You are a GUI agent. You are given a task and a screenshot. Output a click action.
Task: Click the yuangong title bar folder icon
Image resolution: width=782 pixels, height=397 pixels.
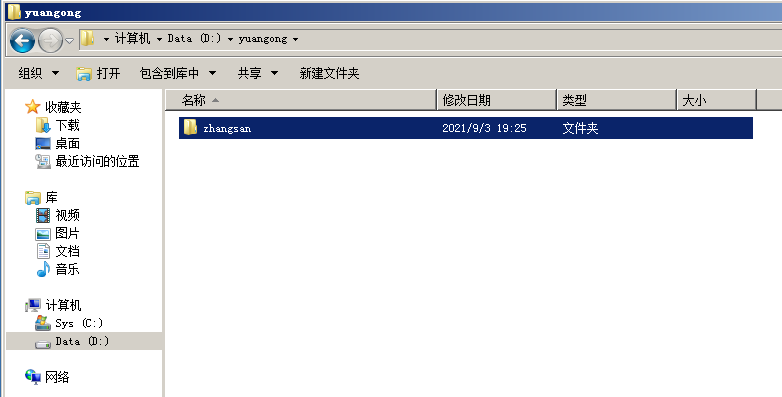(x=14, y=11)
